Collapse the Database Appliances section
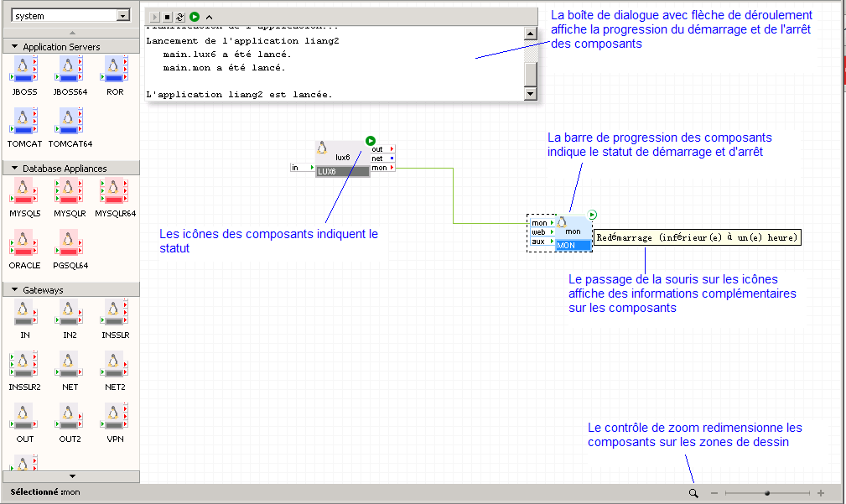846x504 pixels. 14,168
